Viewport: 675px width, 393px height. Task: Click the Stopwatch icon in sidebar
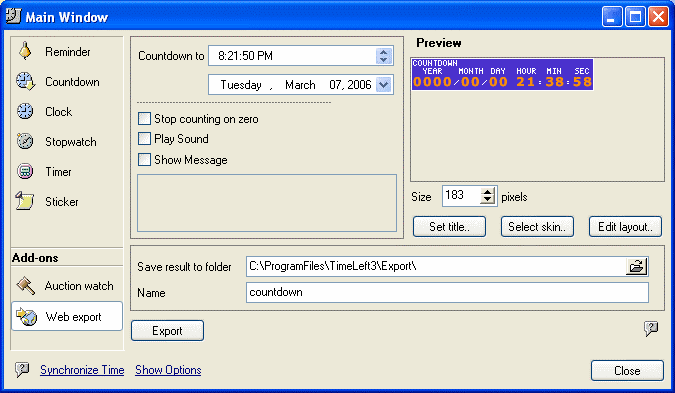[x=25, y=141]
